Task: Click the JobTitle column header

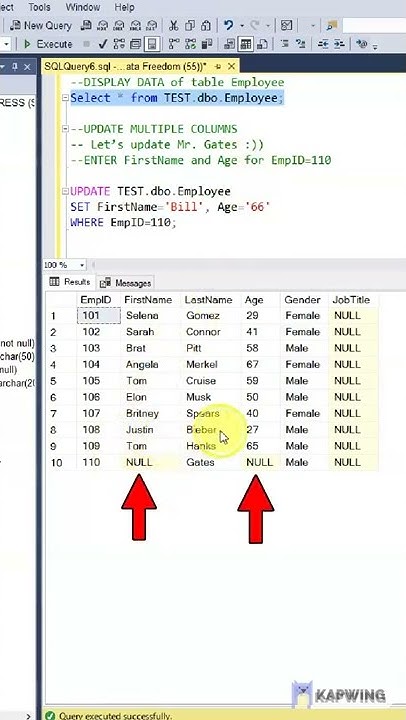Action: pos(353,300)
